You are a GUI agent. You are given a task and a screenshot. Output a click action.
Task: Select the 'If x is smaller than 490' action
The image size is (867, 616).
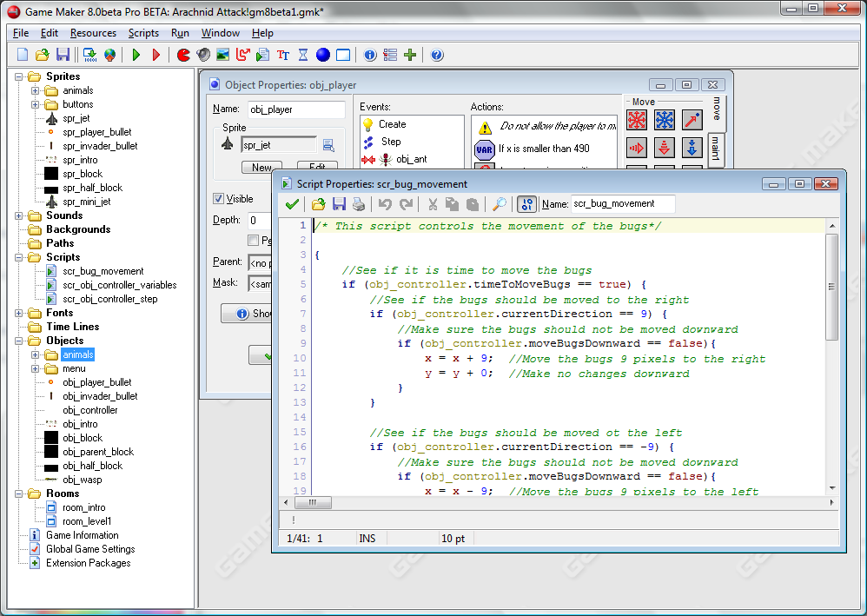click(x=544, y=149)
